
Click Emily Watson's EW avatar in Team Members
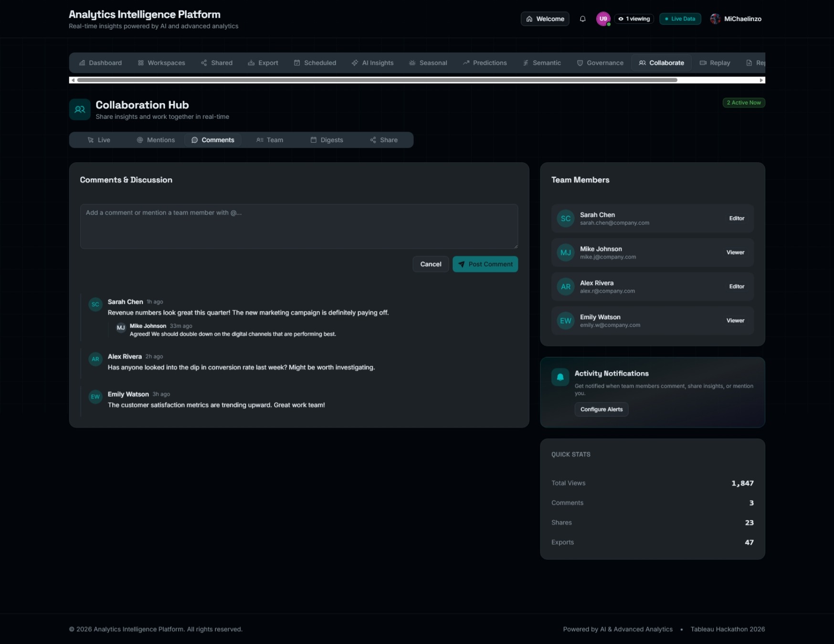[x=566, y=321]
